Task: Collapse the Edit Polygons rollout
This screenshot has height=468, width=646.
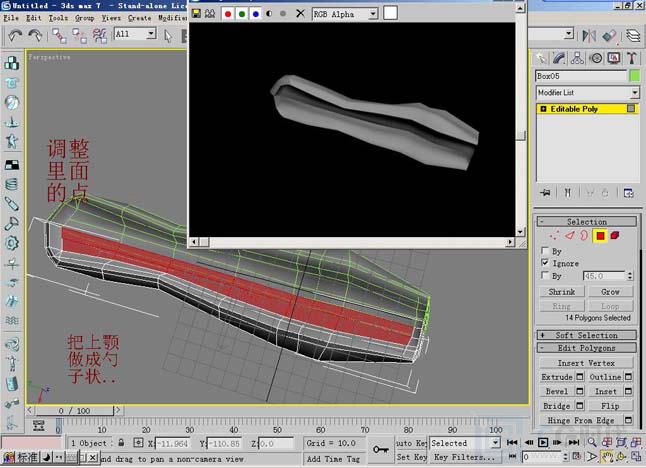Action: click(x=586, y=348)
